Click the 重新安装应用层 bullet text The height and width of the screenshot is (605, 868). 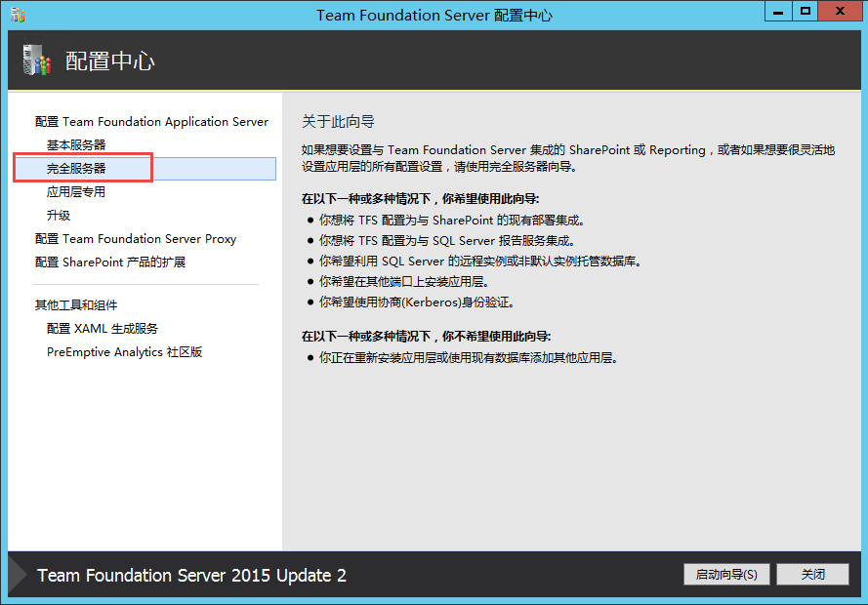click(x=468, y=358)
